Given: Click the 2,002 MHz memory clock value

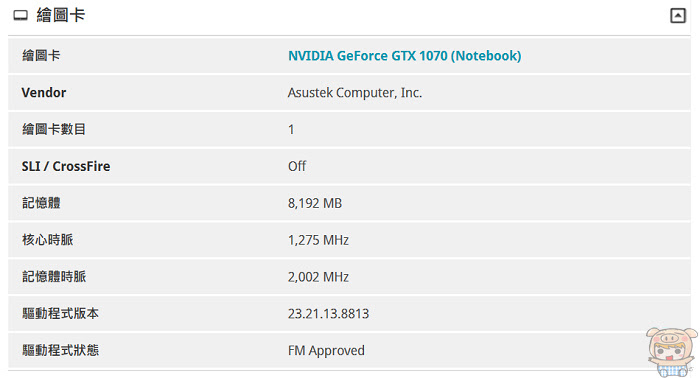Looking at the screenshot, I should click(x=318, y=277).
